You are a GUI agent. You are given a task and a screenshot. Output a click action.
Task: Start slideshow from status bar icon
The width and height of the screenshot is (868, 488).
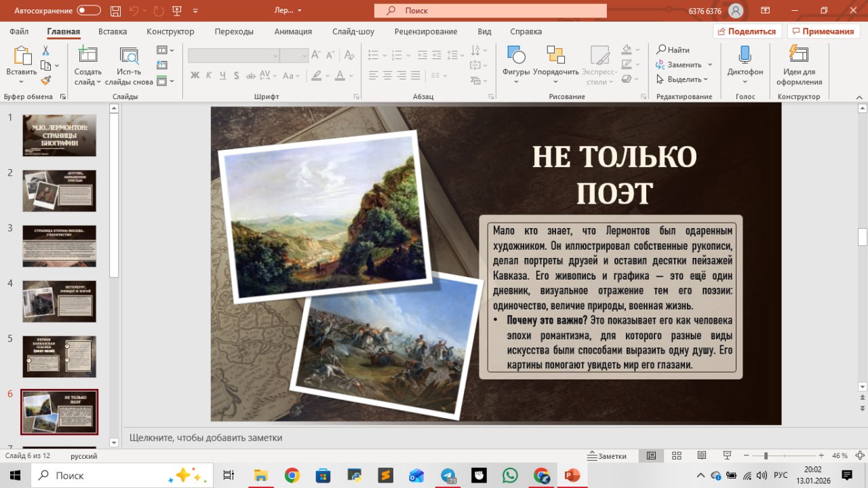click(x=727, y=455)
